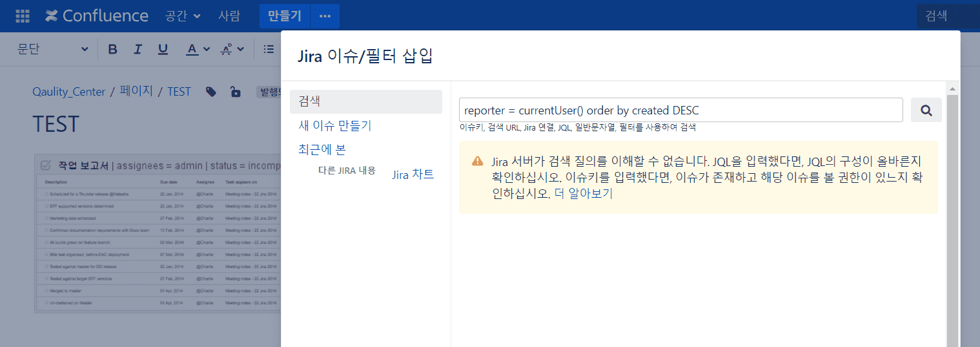The image size is (980, 347).
Task: Expand the more formatting chevron
Action: click(x=240, y=49)
